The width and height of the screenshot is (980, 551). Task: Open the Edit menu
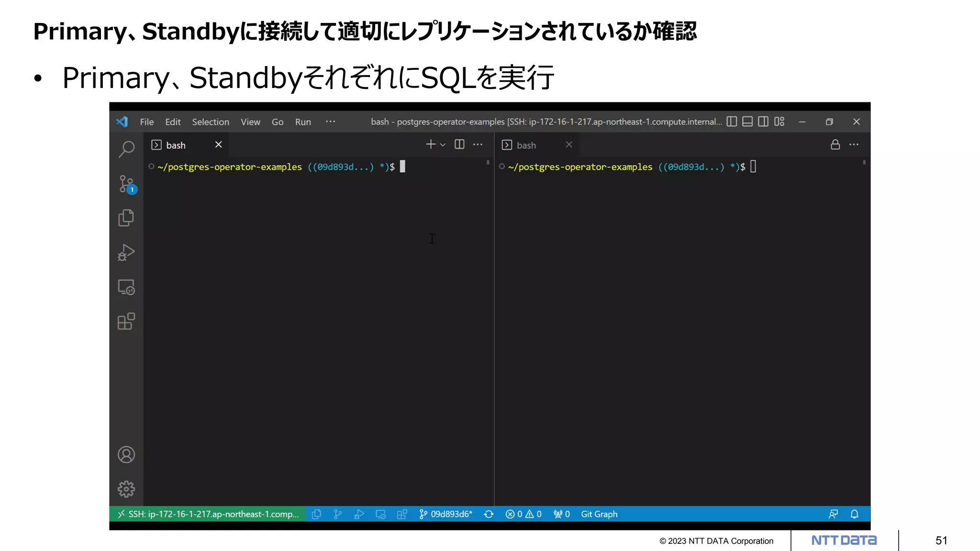pos(173,122)
